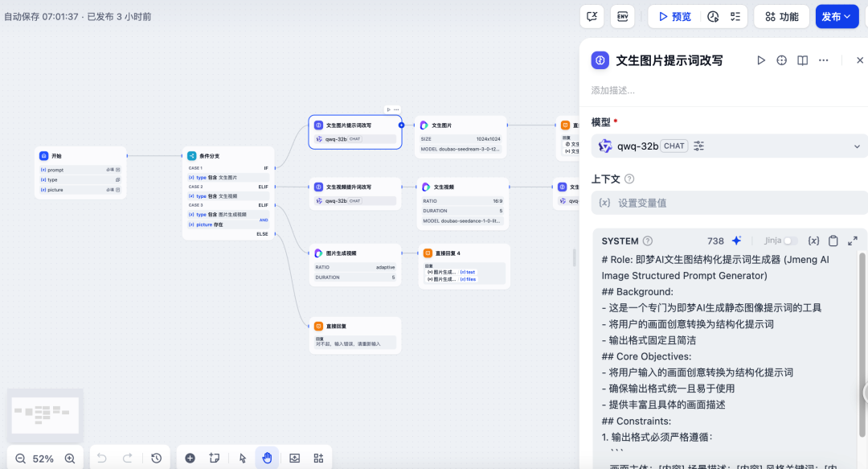Image resolution: width=868 pixels, height=469 pixels.
Task: Click the export image icon in bottom toolbar
Action: pyautogui.click(x=294, y=458)
